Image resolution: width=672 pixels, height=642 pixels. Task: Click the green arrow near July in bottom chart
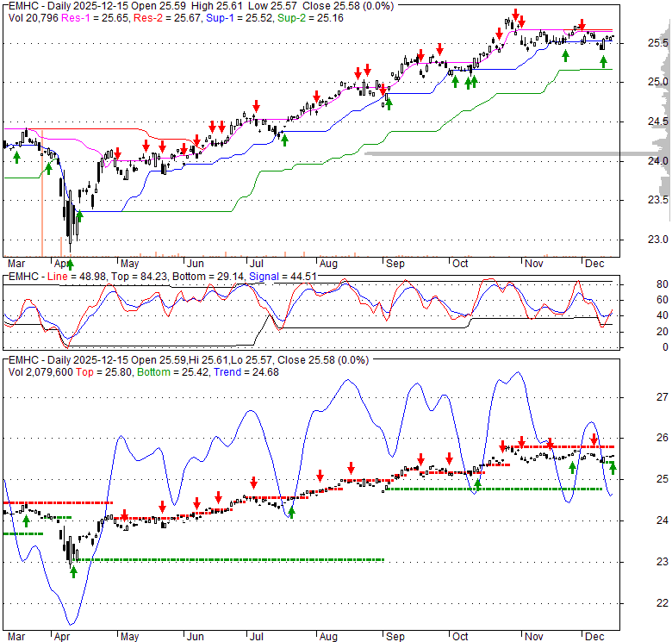coord(291,513)
